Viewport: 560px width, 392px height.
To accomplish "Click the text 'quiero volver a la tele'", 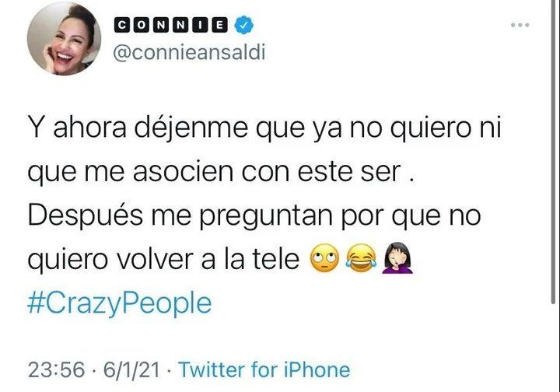I will (x=163, y=259).
